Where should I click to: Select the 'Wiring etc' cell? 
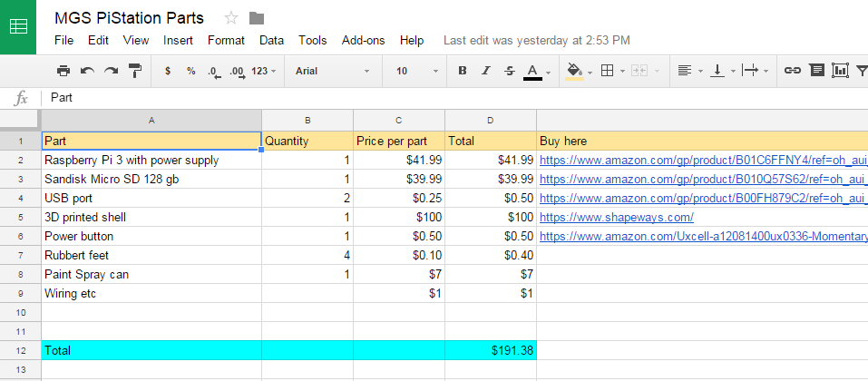(151, 293)
